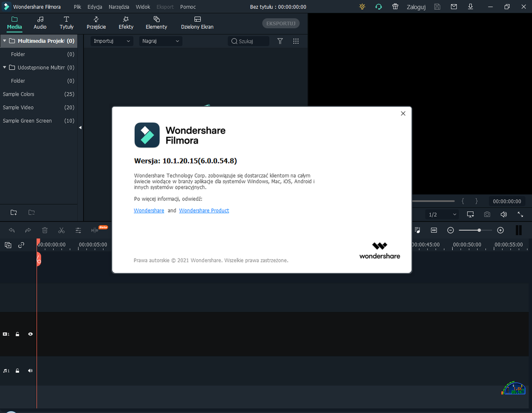Viewport: 532px width, 413px height.
Task: Click the add track manager icon
Action: tap(8, 245)
